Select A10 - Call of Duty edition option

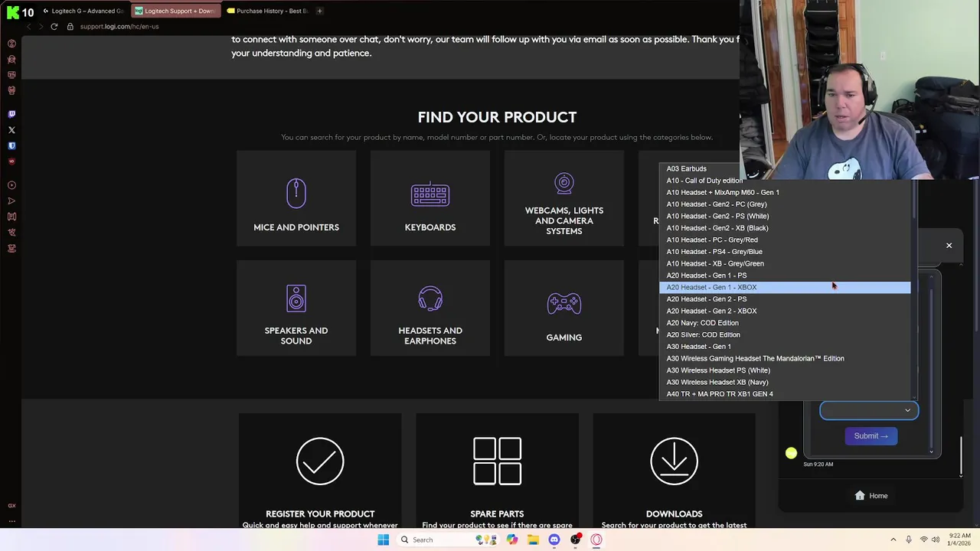pyautogui.click(x=785, y=181)
